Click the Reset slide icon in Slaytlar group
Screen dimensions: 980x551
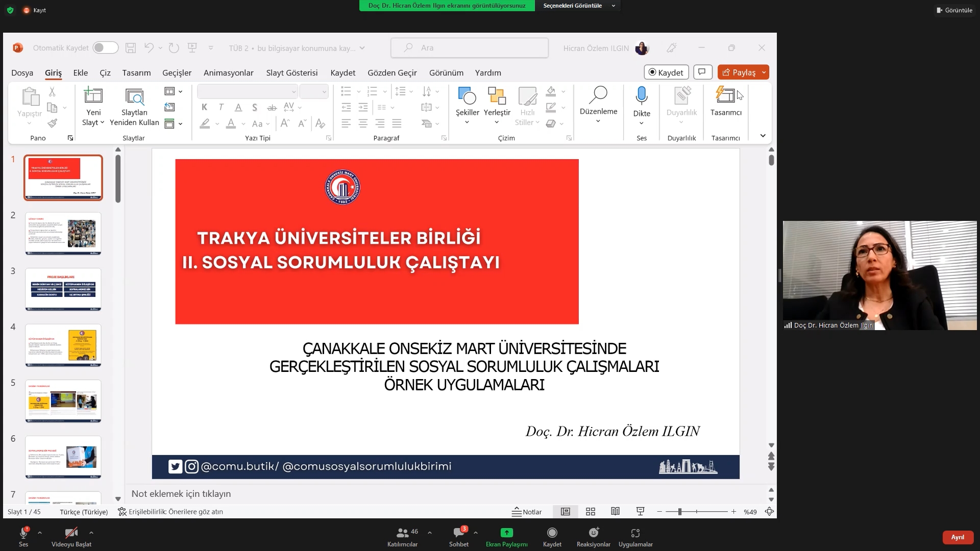click(170, 107)
